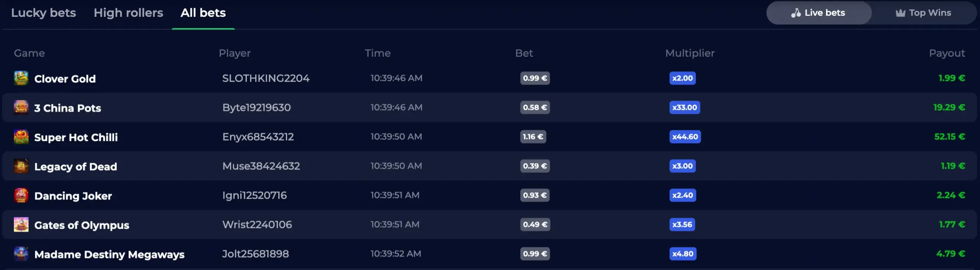Launch Gates of Olympus via its icon

pyautogui.click(x=21, y=225)
